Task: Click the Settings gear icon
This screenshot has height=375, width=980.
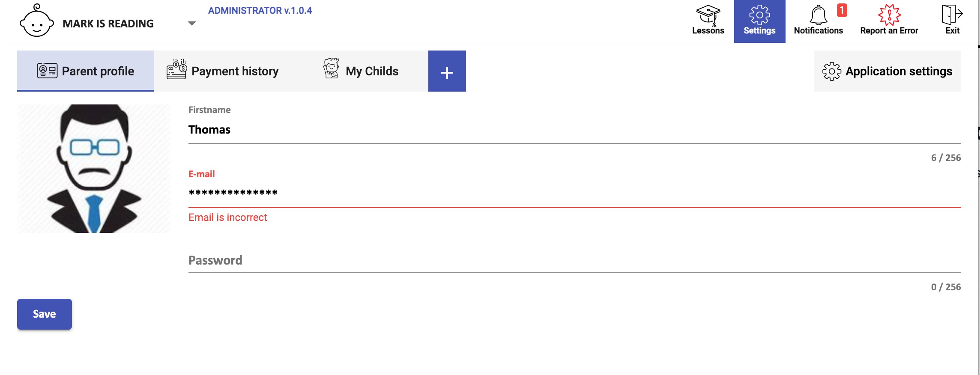Action: coord(759,15)
